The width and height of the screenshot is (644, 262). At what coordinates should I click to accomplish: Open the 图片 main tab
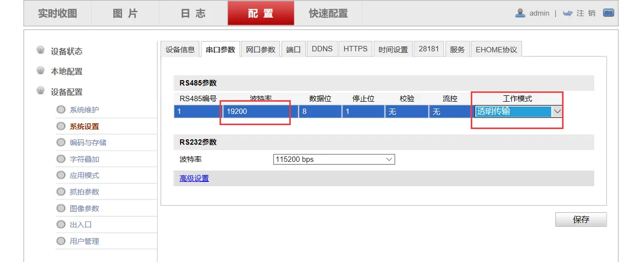[125, 13]
